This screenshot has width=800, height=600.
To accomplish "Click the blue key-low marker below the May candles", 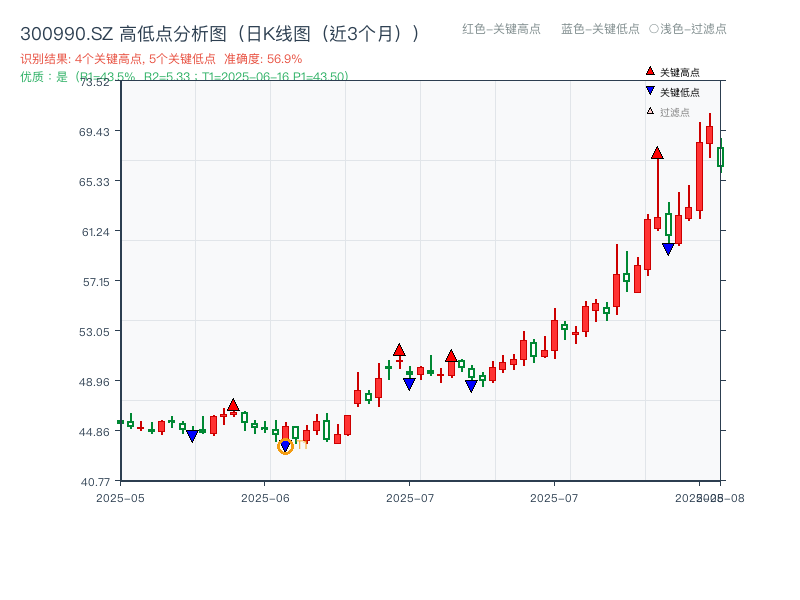I will (193, 434).
